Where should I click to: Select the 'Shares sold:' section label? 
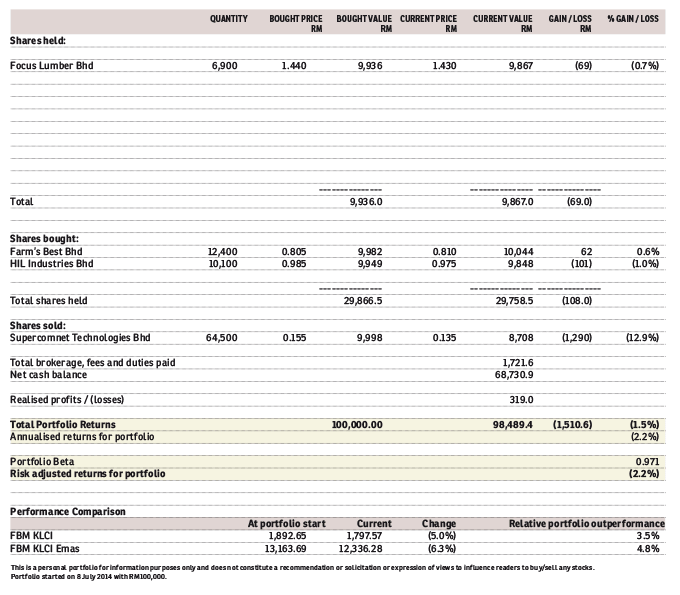[x=38, y=326]
